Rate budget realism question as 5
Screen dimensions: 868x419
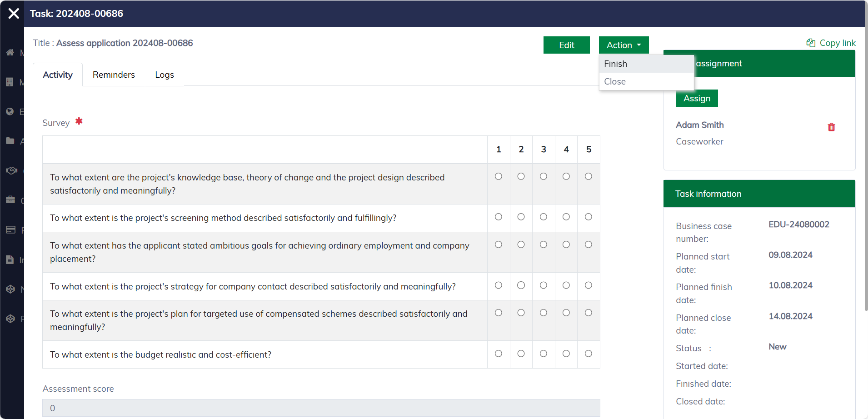[x=589, y=354]
